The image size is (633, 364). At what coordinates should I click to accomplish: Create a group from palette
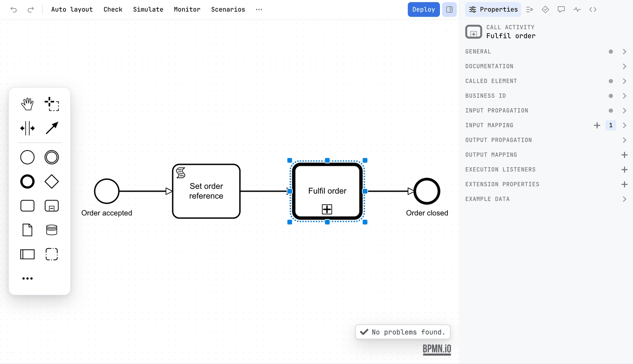click(x=52, y=254)
